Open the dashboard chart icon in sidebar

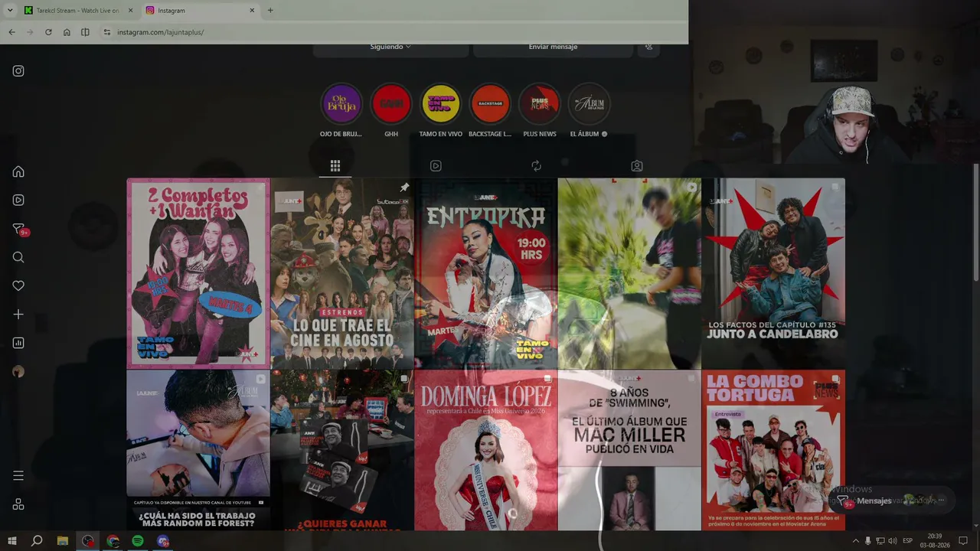click(18, 343)
